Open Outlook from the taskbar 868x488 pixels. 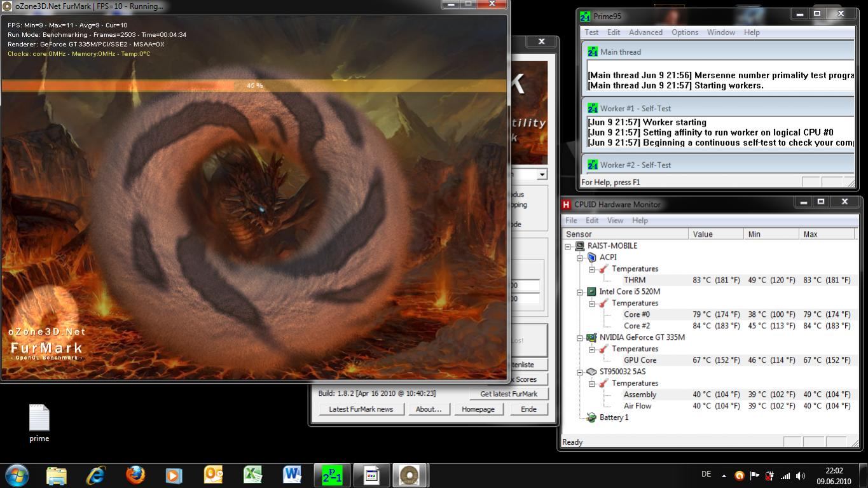tap(213, 475)
